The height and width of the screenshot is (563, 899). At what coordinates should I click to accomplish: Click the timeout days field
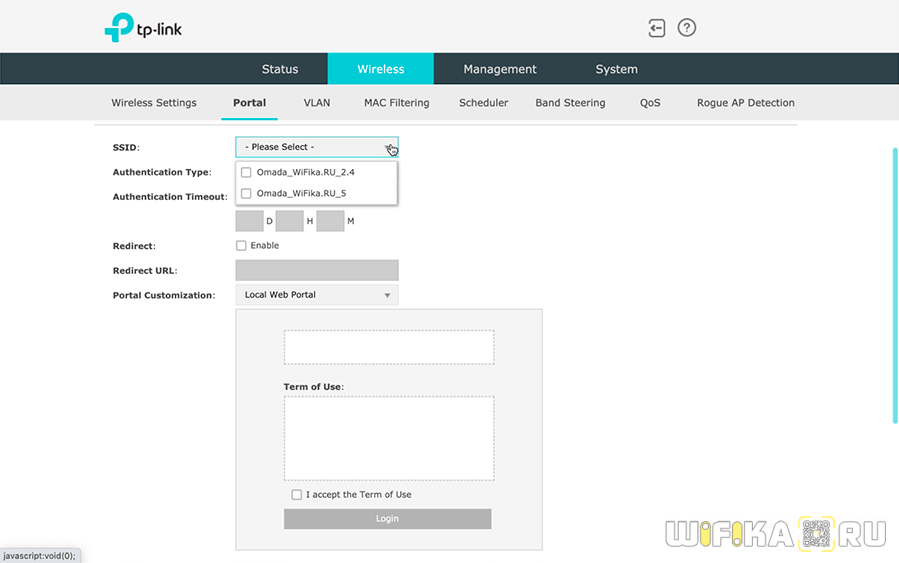[249, 221]
